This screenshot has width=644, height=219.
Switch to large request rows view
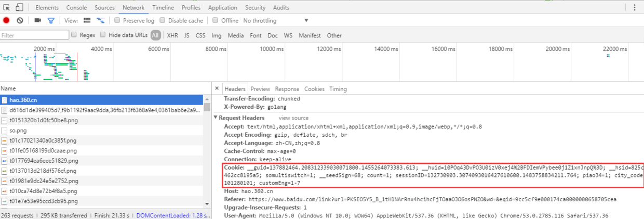coord(87,20)
